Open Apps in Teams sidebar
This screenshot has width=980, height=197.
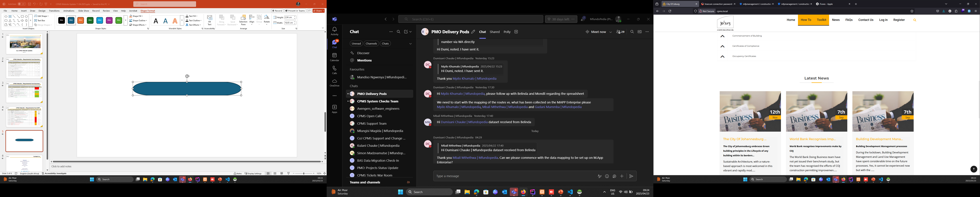pyautogui.click(x=334, y=109)
